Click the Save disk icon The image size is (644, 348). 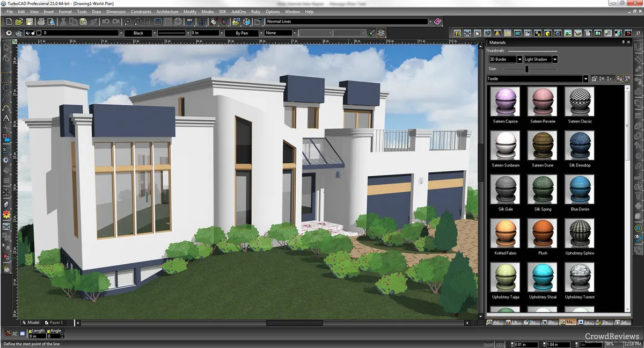point(30,21)
